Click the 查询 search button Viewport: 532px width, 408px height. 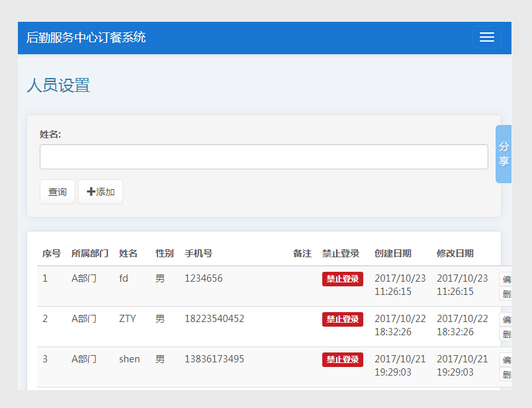coord(58,192)
